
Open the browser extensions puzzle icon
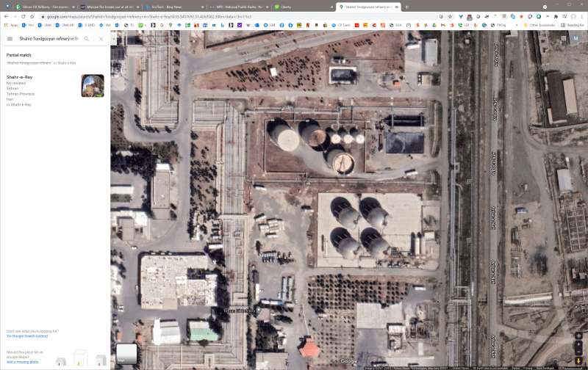click(x=556, y=16)
